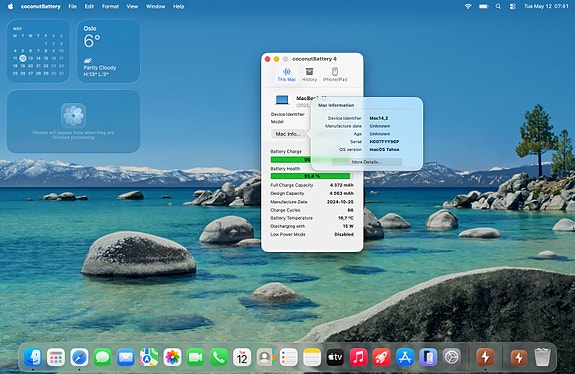575x374 pixels.
Task: Open Maps from the Dock
Action: tap(149, 357)
